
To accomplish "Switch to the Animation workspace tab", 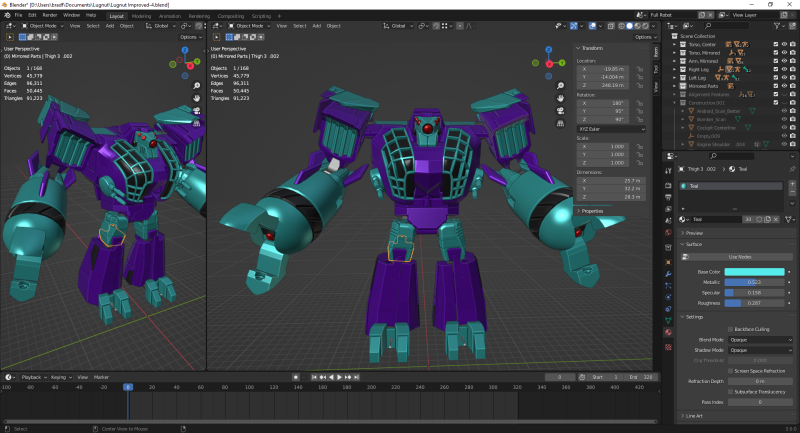I will click(170, 16).
